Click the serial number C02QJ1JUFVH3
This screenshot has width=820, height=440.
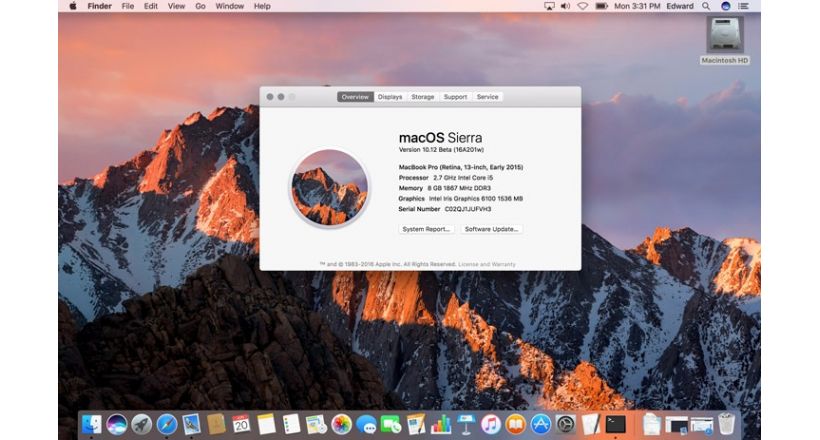[x=468, y=209]
